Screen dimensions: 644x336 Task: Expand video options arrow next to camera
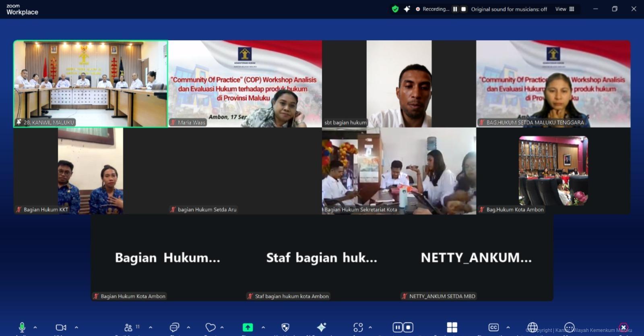76,328
